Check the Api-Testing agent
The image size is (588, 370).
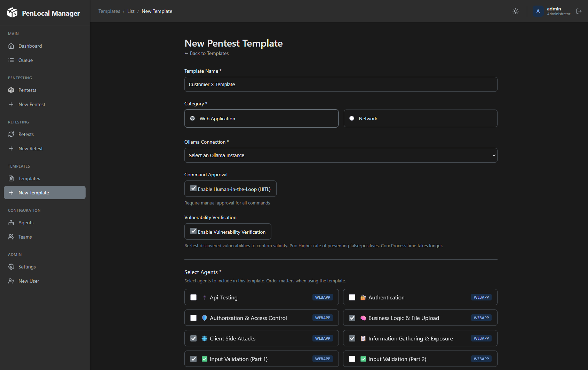point(193,297)
